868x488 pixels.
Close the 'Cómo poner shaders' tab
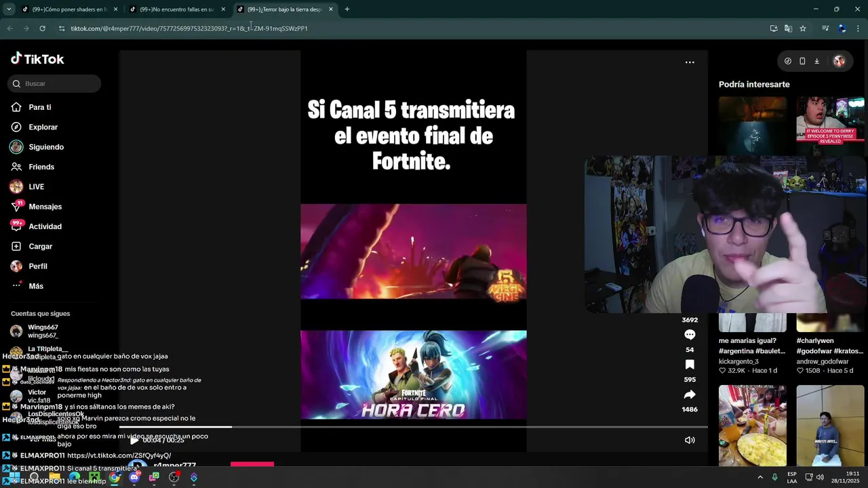point(115,9)
